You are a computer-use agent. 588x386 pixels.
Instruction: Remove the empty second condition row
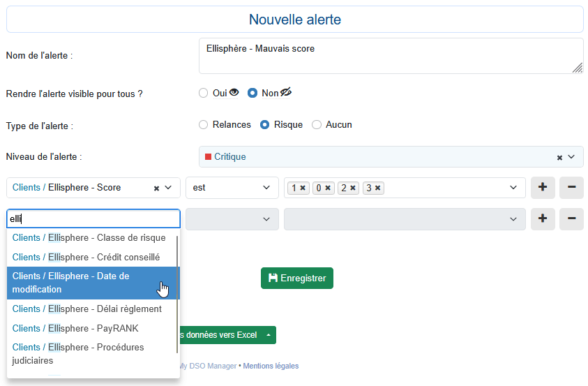coord(571,219)
